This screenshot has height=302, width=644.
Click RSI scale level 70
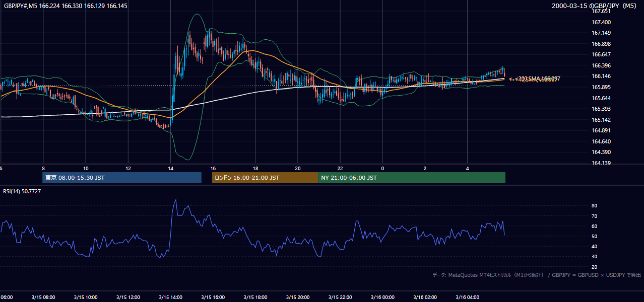coord(595,216)
